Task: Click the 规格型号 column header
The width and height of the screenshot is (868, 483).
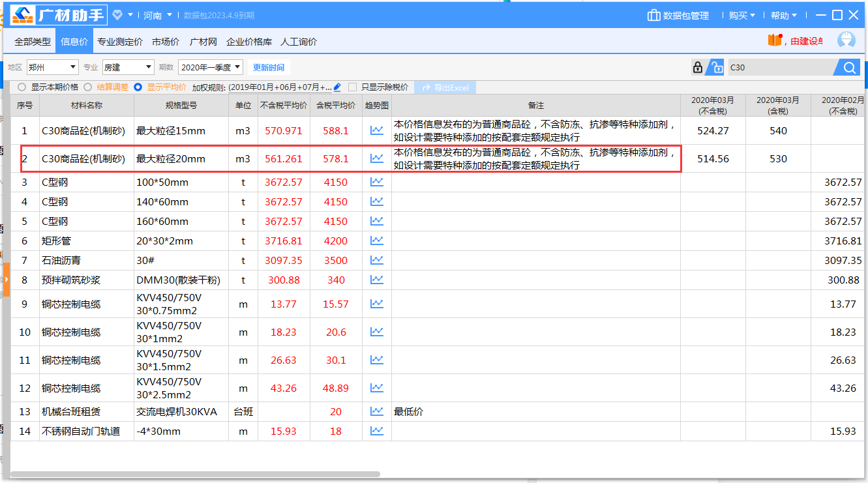Action: coord(181,105)
